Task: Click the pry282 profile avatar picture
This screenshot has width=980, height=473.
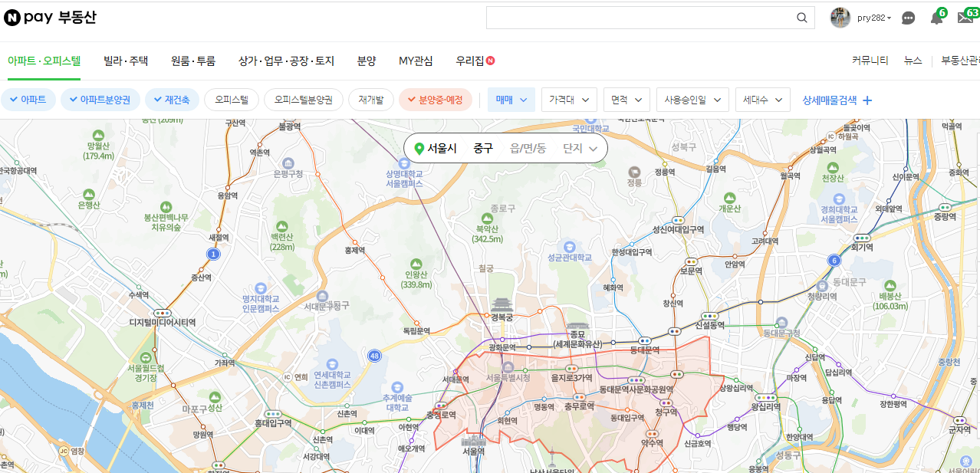Action: click(840, 17)
